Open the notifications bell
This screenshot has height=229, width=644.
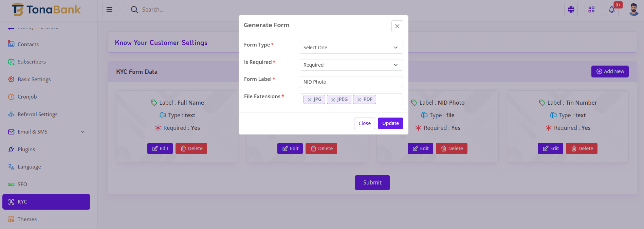(612, 10)
